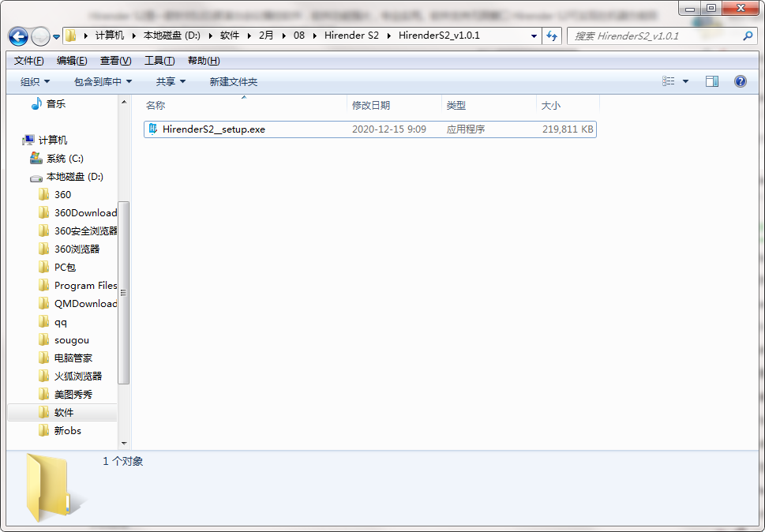The image size is (765, 532).
Task: Click 08 breadcrumb in address bar
Action: pyautogui.click(x=299, y=36)
